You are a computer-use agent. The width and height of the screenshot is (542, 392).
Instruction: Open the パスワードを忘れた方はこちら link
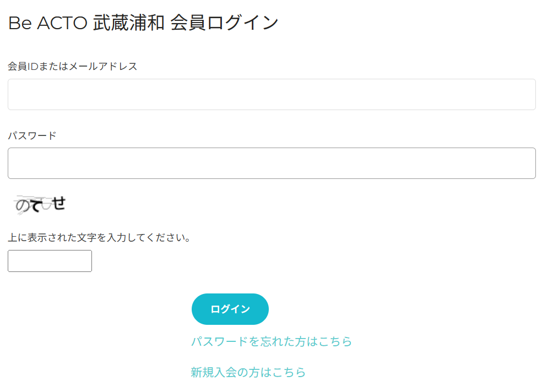tap(272, 341)
